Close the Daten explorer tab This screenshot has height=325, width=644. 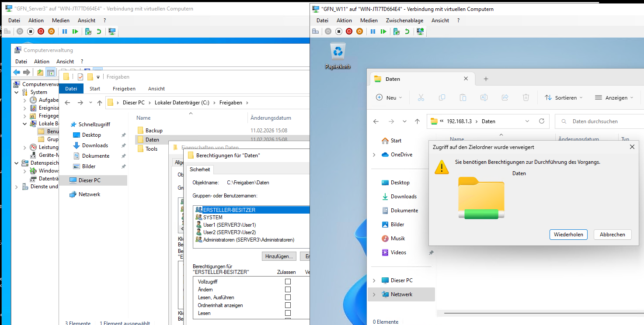click(x=466, y=79)
